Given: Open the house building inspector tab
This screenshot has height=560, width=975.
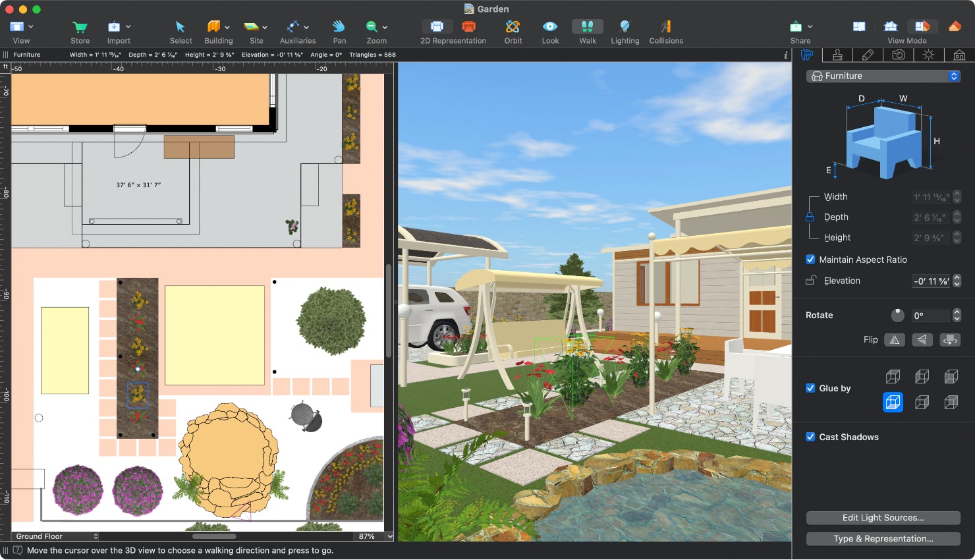Looking at the screenshot, I should 959,55.
